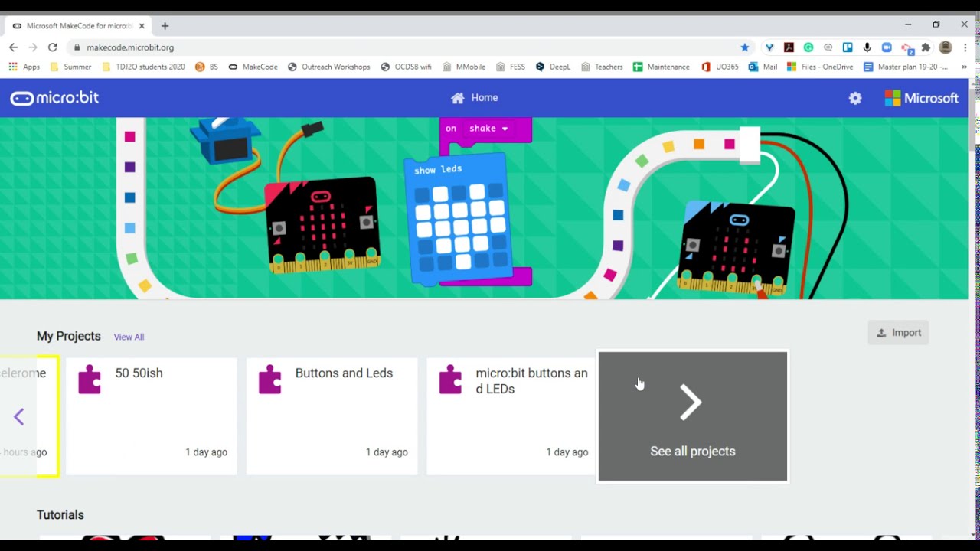Click the bookmark star icon
The height and width of the screenshot is (551, 980).
click(744, 47)
